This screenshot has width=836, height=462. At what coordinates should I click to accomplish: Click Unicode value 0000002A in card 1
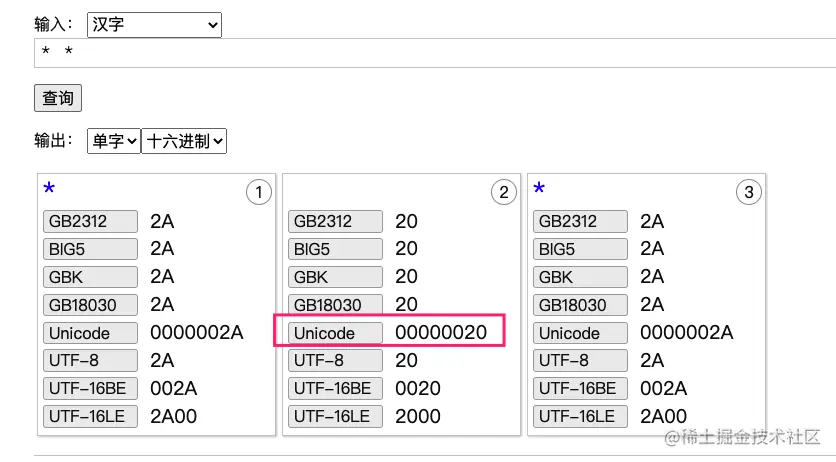(197, 333)
